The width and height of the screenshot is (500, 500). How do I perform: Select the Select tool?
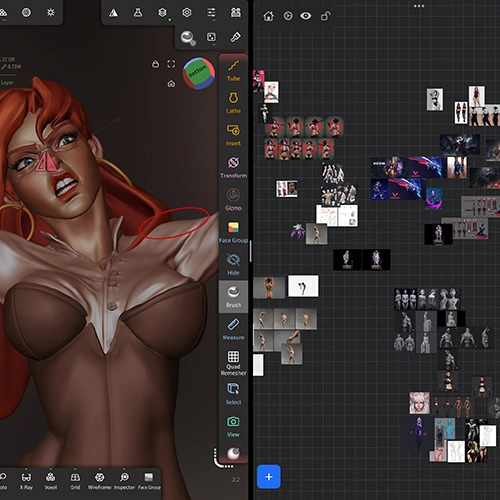tap(233, 394)
